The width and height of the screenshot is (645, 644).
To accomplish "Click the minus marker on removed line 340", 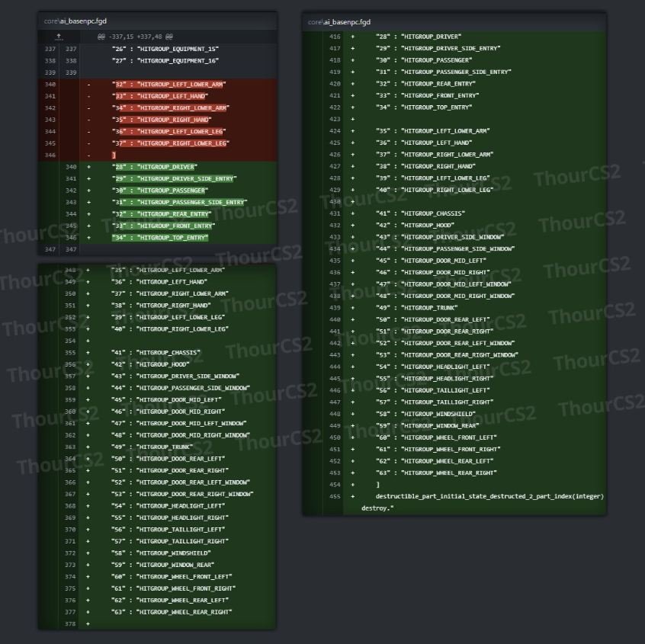I will point(89,84).
